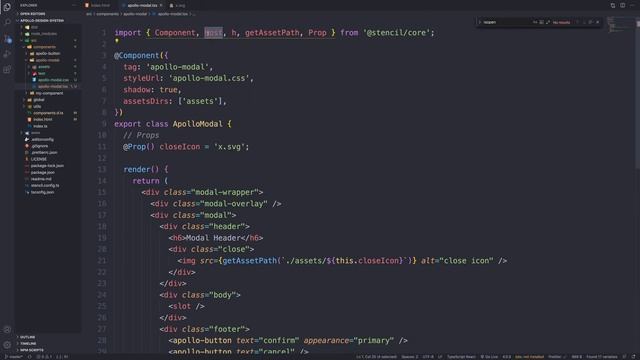Click the open changes icon in editor title
The image size is (640, 360).
[613, 5]
